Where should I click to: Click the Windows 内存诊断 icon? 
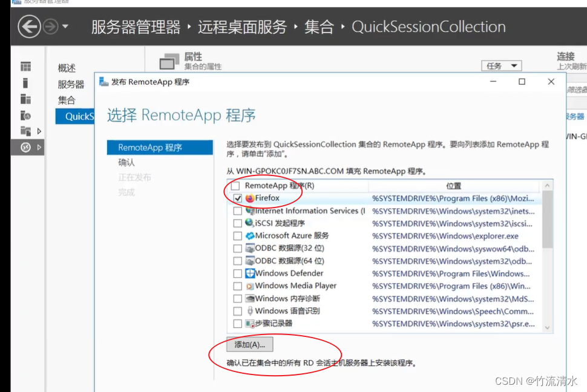250,298
